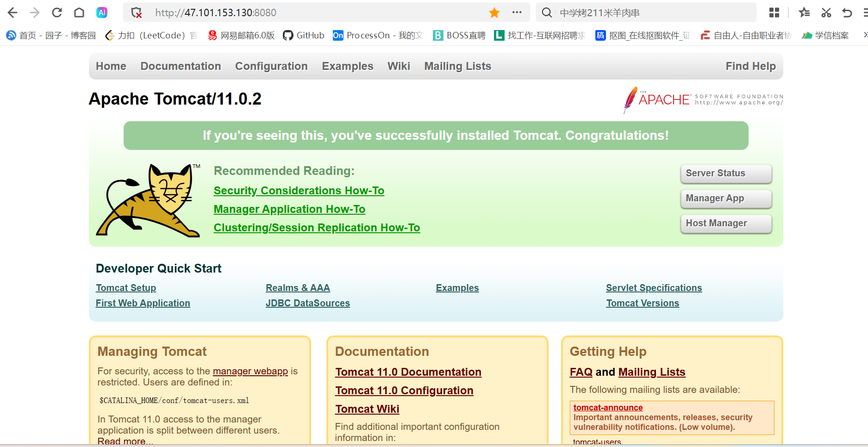This screenshot has width=868, height=447.
Task: Click the Apache Software Foundation logo
Action: point(703,99)
